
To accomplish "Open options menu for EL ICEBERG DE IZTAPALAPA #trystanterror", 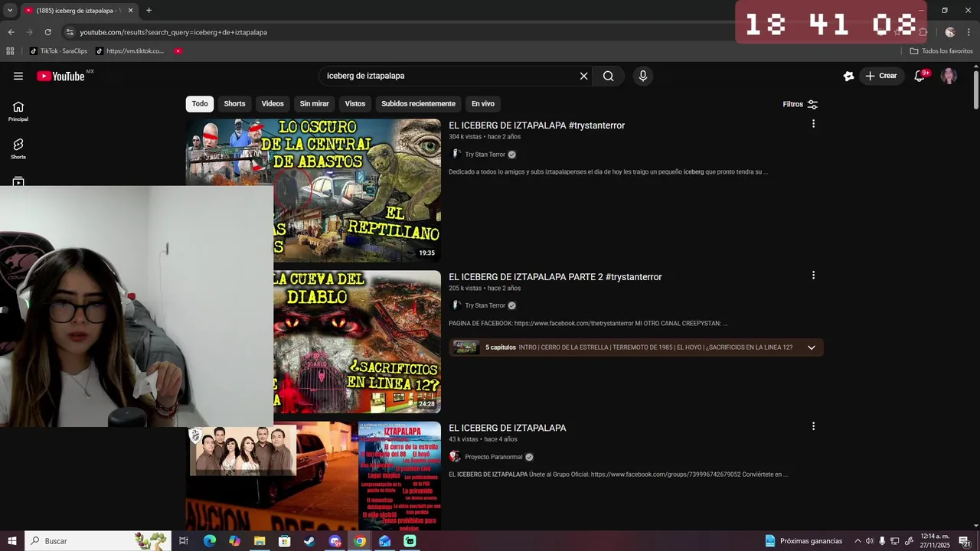I will tap(813, 124).
